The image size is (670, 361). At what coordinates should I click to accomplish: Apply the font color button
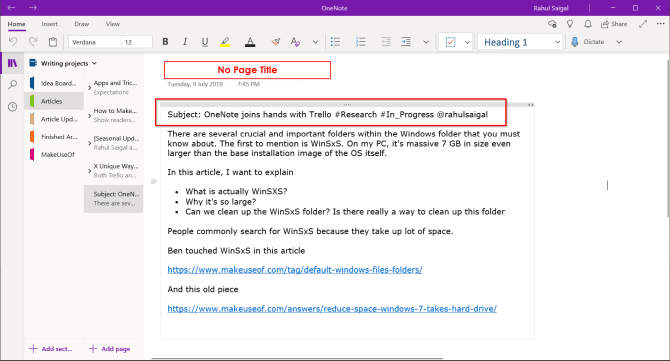[250, 42]
